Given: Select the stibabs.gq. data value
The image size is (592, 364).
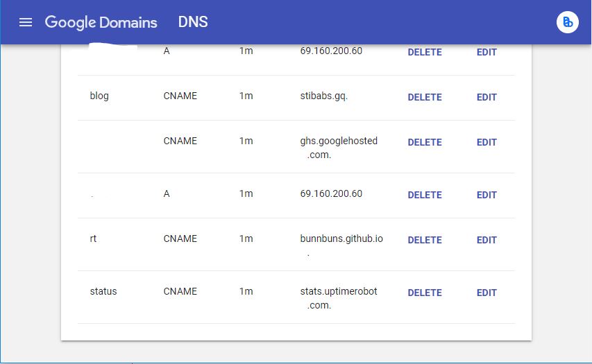Looking at the screenshot, I should tap(323, 96).
